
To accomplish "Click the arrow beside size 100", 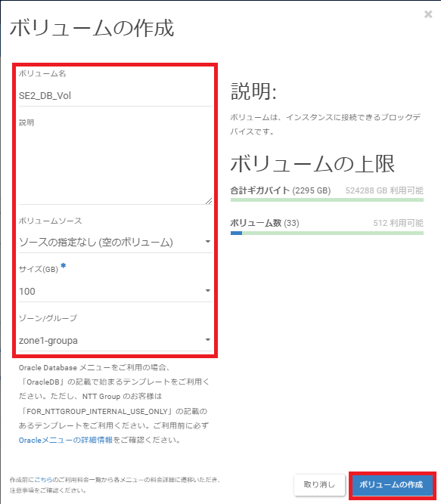I will [208, 291].
